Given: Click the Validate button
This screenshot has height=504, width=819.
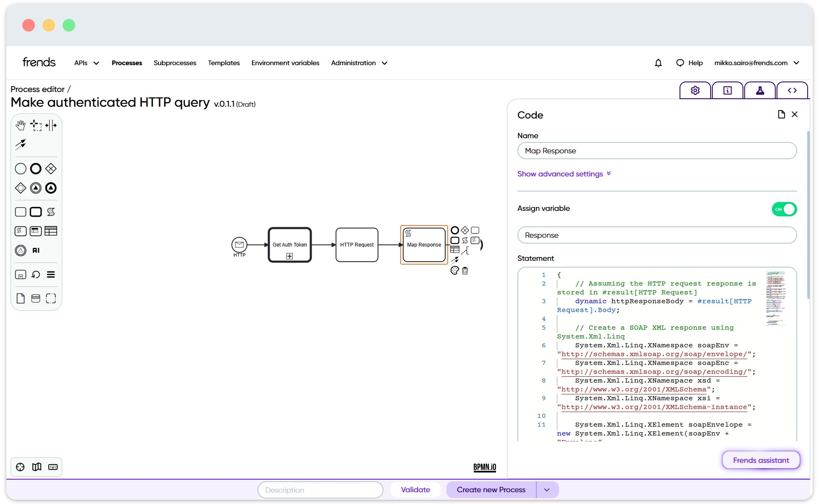Looking at the screenshot, I should point(415,489).
